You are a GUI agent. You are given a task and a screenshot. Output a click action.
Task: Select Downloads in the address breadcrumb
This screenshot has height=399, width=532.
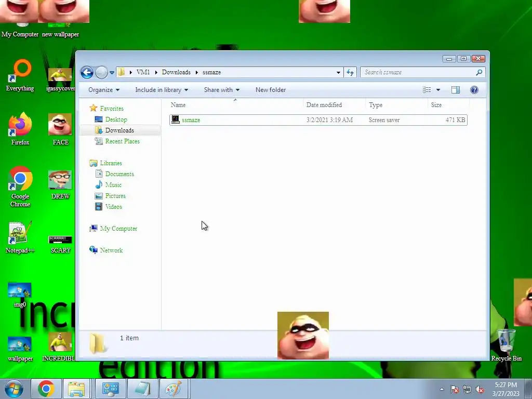176,72
